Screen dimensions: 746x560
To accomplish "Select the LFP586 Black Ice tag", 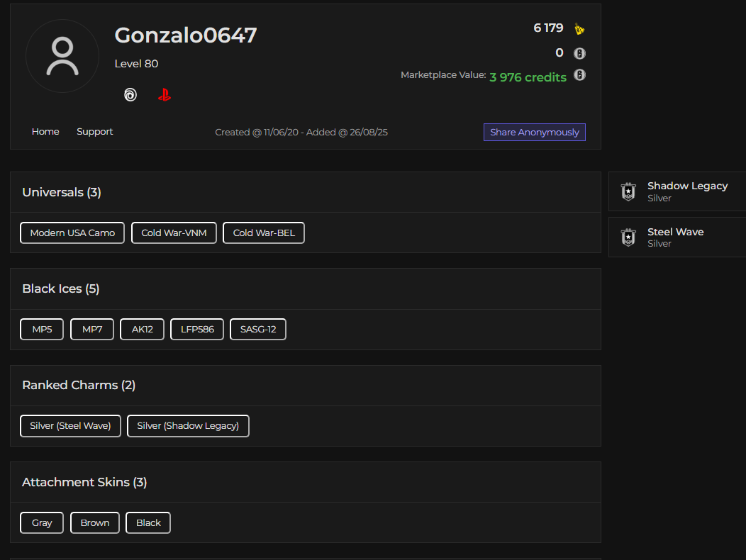I will click(197, 329).
